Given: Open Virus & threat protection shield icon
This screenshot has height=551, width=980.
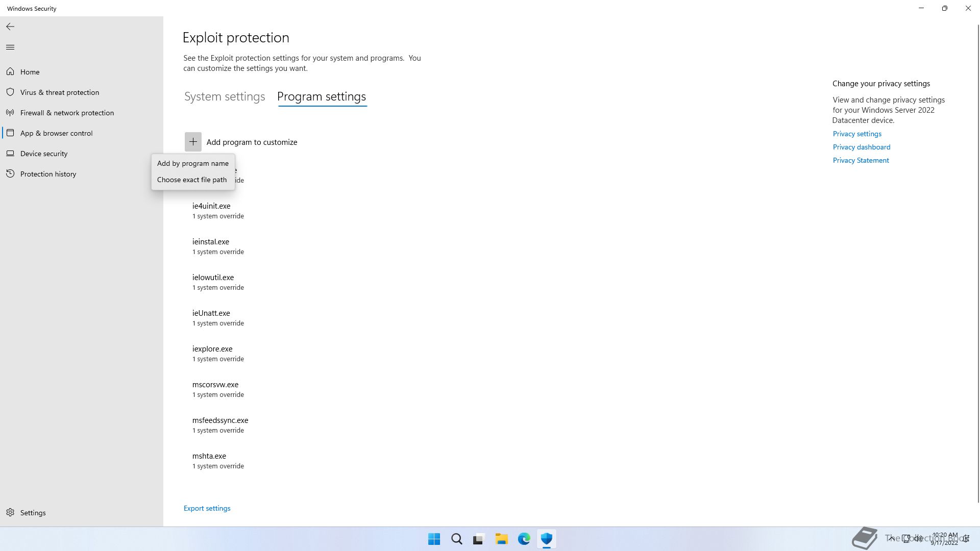Looking at the screenshot, I should coord(10,92).
